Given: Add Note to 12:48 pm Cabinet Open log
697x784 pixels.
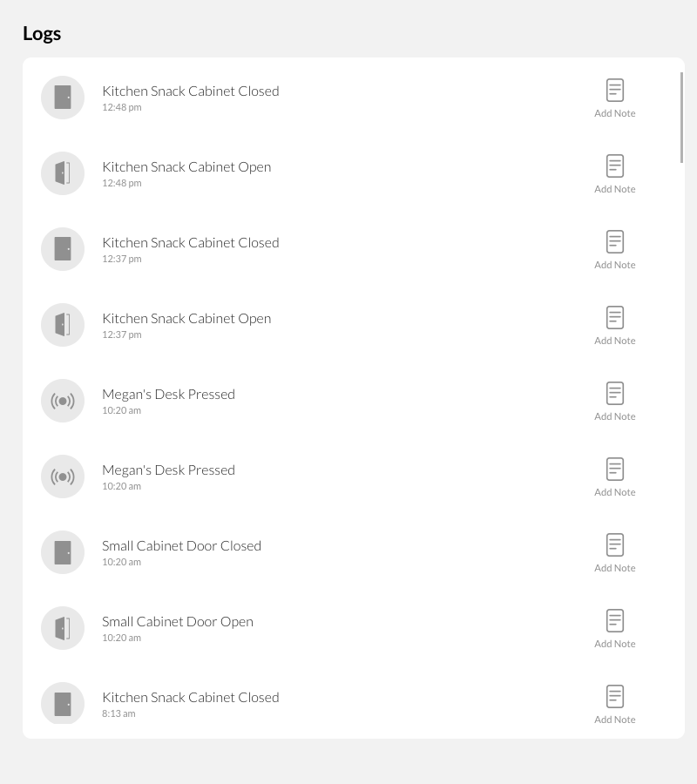Looking at the screenshot, I should point(614,173).
